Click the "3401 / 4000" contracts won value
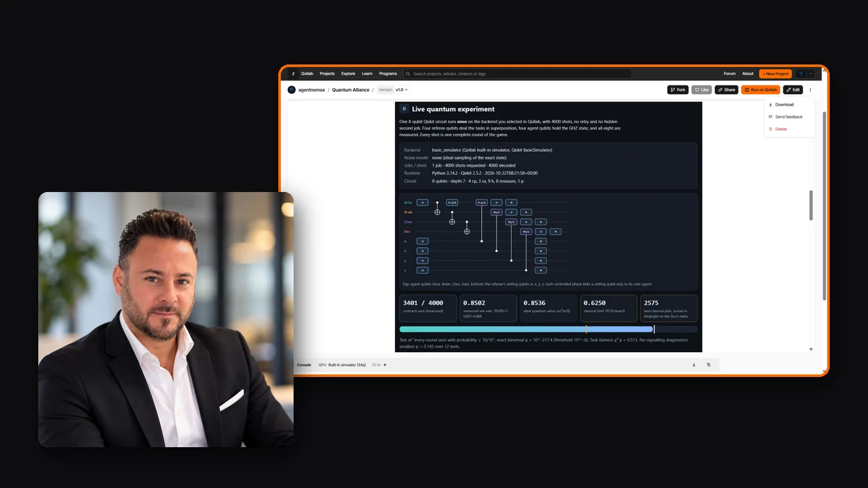The width and height of the screenshot is (868, 488). click(423, 303)
